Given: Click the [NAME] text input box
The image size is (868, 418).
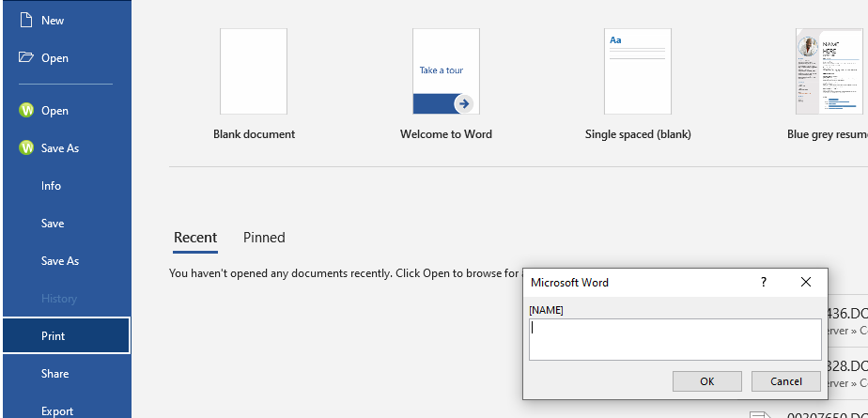Looking at the screenshot, I should point(674,339).
